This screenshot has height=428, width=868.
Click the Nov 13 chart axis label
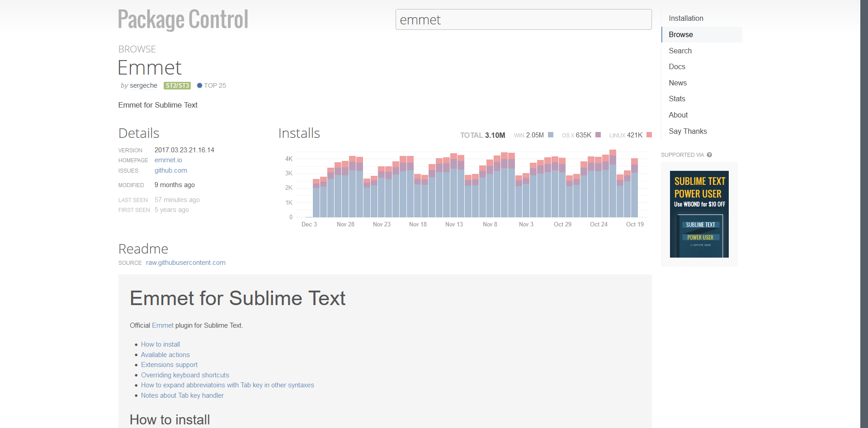coord(454,224)
